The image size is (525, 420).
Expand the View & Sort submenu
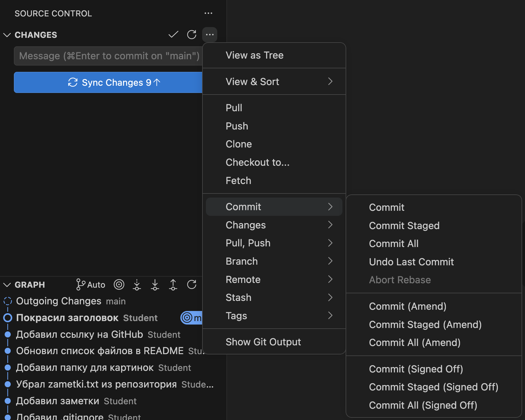(274, 82)
